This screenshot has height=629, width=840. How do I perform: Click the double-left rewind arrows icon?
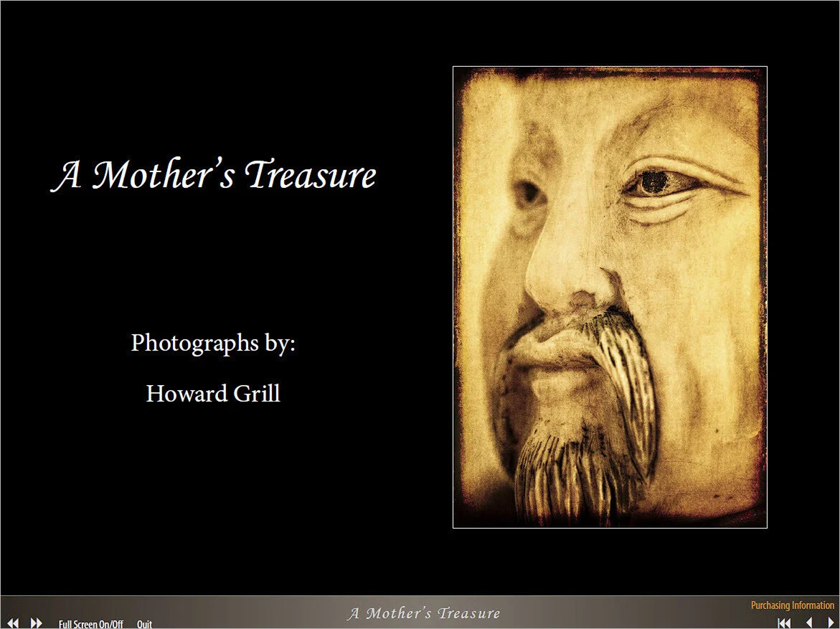(12, 623)
